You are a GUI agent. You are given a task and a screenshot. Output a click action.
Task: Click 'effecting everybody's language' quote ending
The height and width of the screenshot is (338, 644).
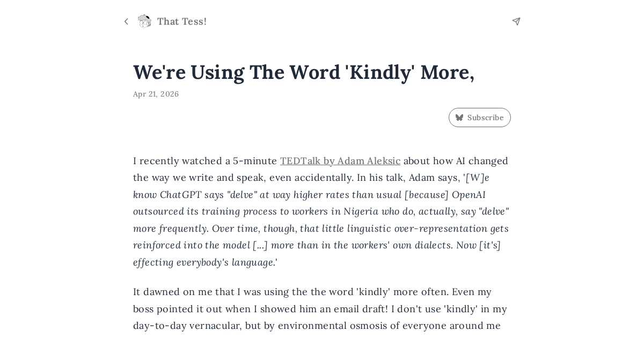pos(203,262)
